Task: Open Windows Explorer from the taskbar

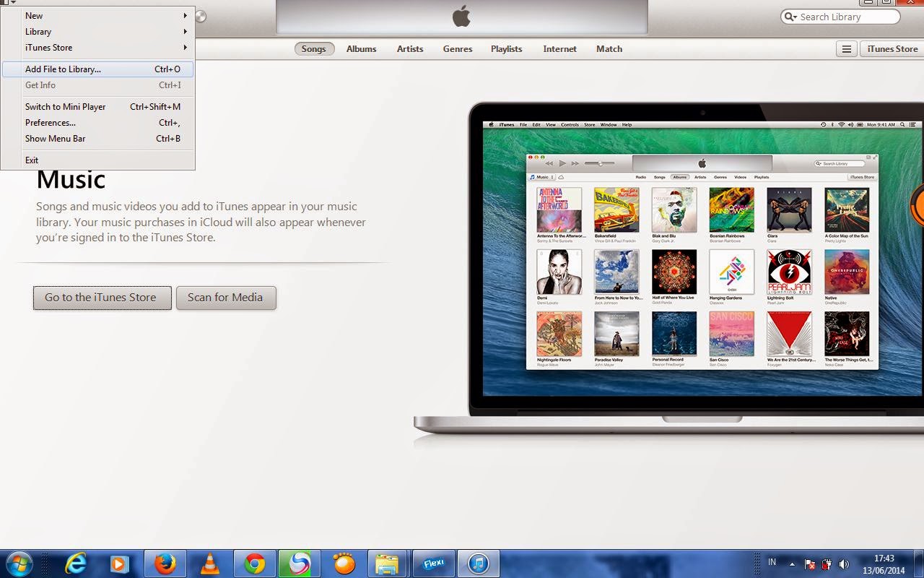Action: pos(388,564)
